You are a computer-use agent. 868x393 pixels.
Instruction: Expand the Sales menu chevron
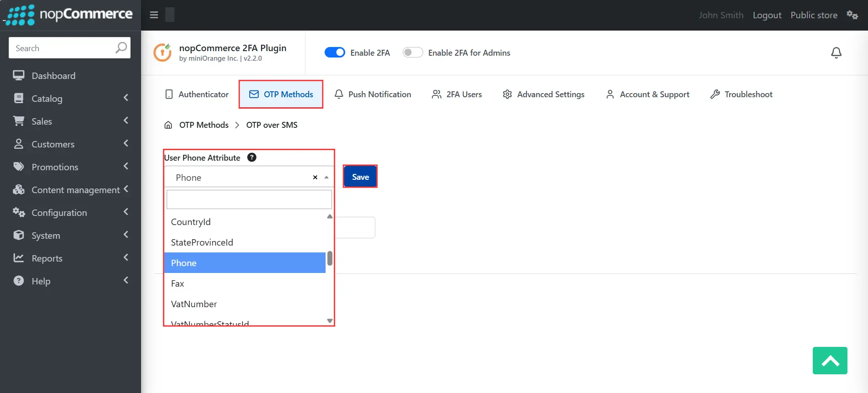[x=126, y=121]
